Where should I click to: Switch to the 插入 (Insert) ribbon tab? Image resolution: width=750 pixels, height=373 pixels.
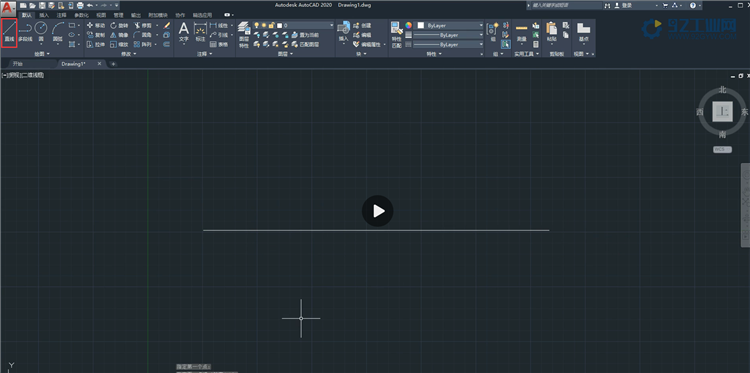(x=44, y=15)
